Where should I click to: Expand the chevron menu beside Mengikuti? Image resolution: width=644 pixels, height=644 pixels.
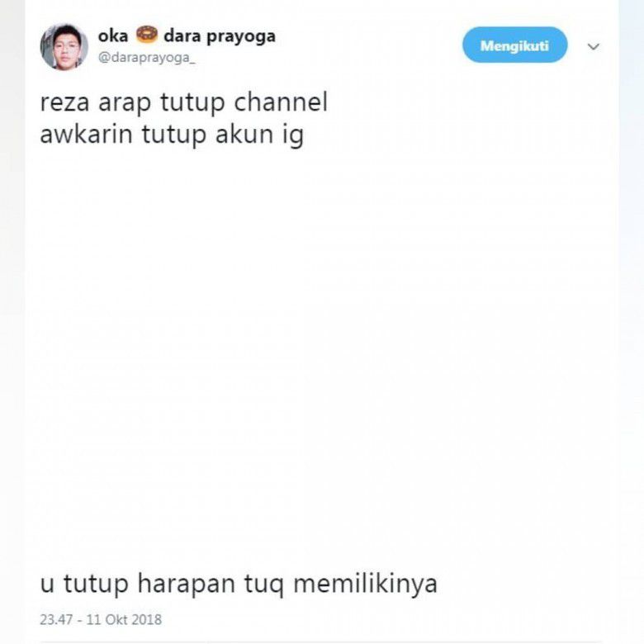point(593,46)
